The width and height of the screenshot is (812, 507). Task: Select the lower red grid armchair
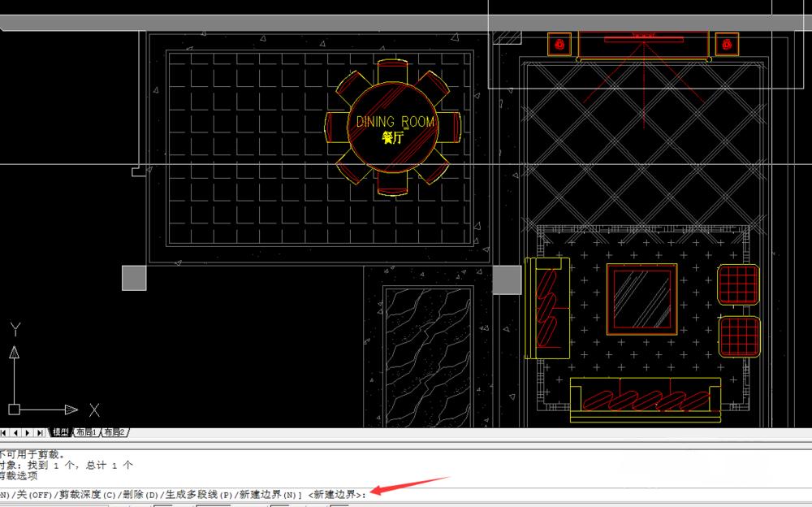click(x=739, y=337)
